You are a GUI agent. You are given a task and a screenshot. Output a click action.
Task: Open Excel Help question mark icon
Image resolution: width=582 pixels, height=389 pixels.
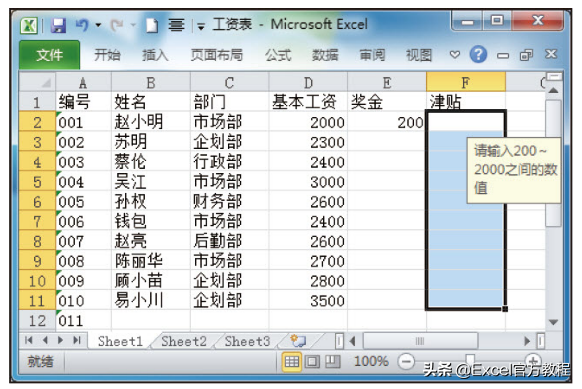pos(478,55)
